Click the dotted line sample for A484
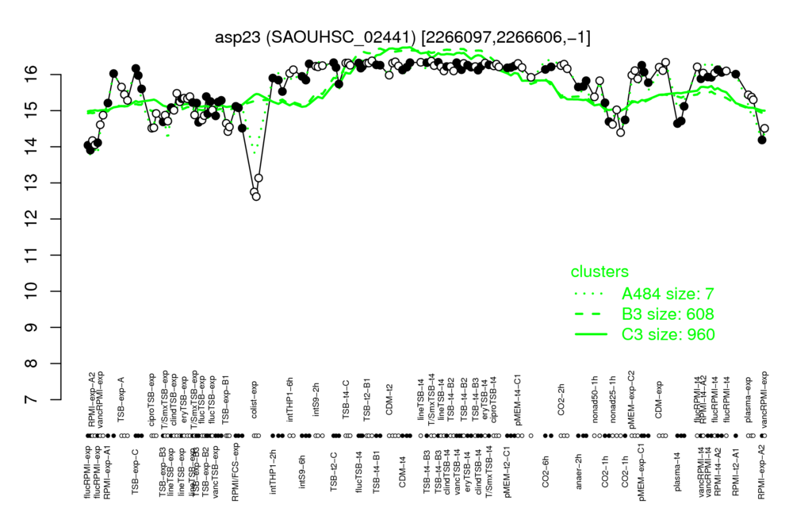 coord(590,294)
